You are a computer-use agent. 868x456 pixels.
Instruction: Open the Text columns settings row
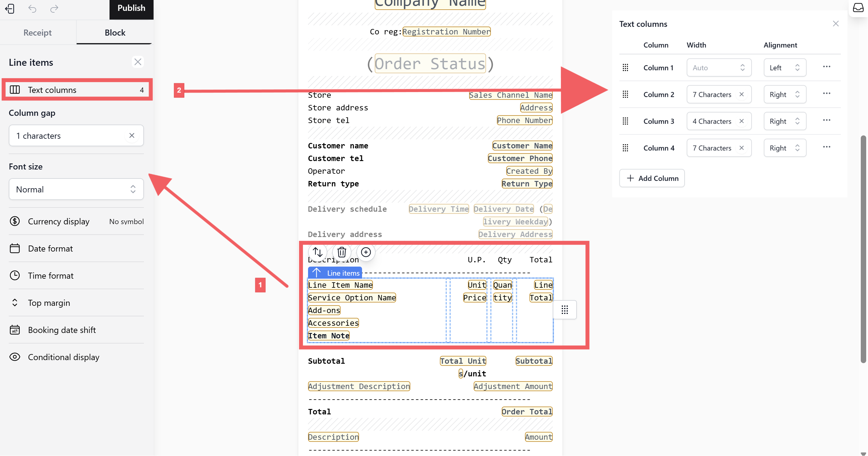77,90
